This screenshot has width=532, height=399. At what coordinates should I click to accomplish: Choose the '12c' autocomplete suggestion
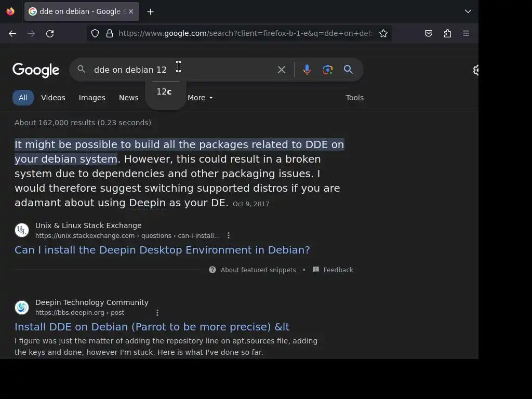click(x=164, y=91)
